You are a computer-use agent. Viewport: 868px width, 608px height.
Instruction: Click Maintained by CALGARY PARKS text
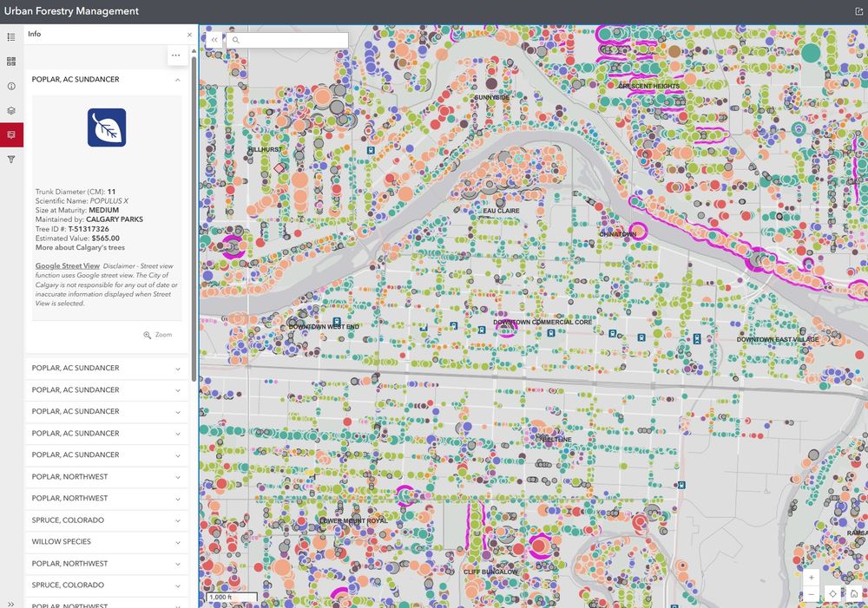pyautogui.click(x=89, y=219)
